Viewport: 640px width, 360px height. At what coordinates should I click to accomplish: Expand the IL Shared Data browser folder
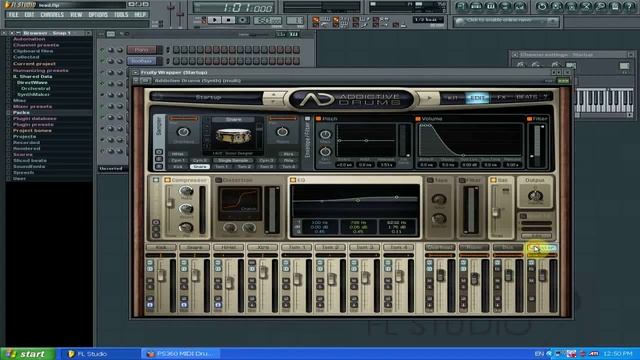click(33, 76)
